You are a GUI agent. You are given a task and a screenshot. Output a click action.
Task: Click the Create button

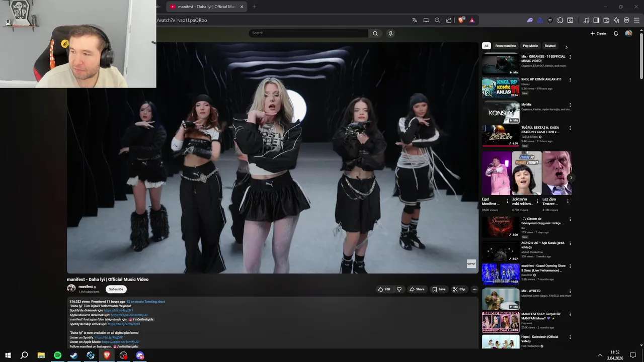(598, 33)
